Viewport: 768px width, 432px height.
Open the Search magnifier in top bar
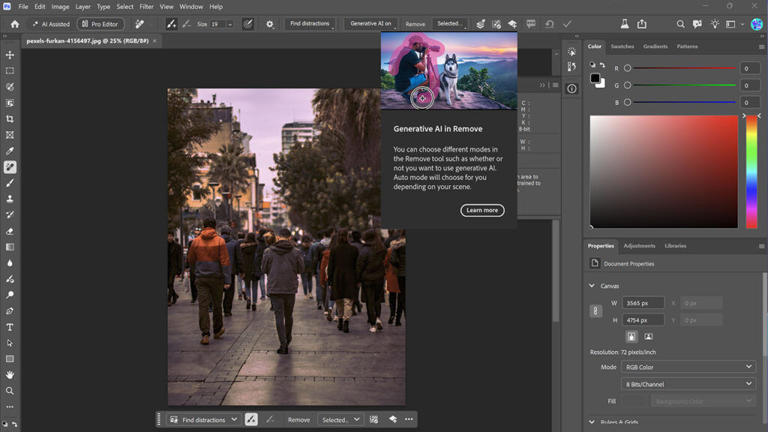click(680, 24)
